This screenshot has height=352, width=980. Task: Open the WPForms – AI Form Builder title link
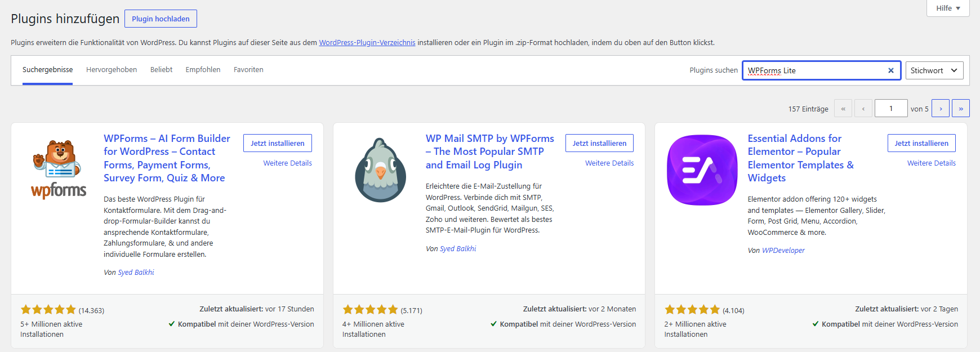[167, 158]
